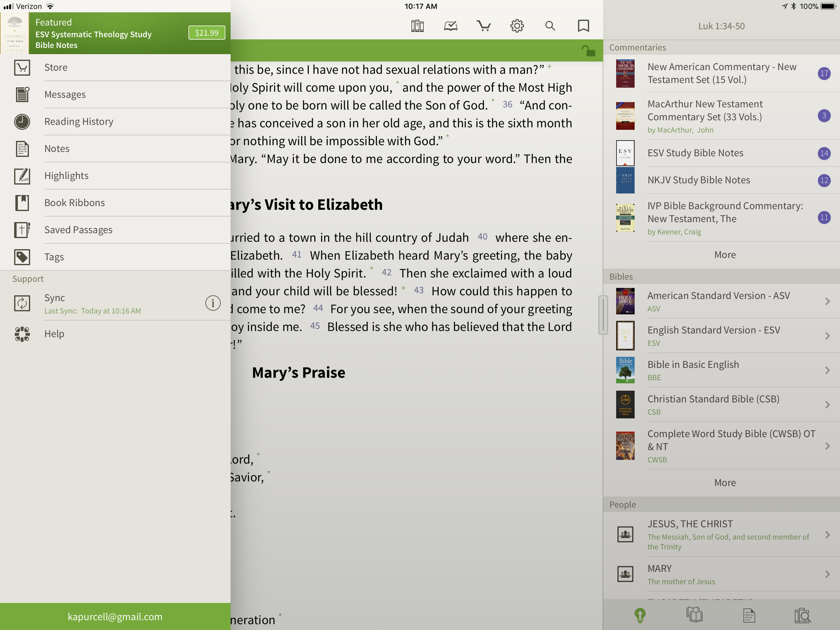The width and height of the screenshot is (840, 630).
Task: Open Saved Passages in the side menu
Action: [115, 230]
